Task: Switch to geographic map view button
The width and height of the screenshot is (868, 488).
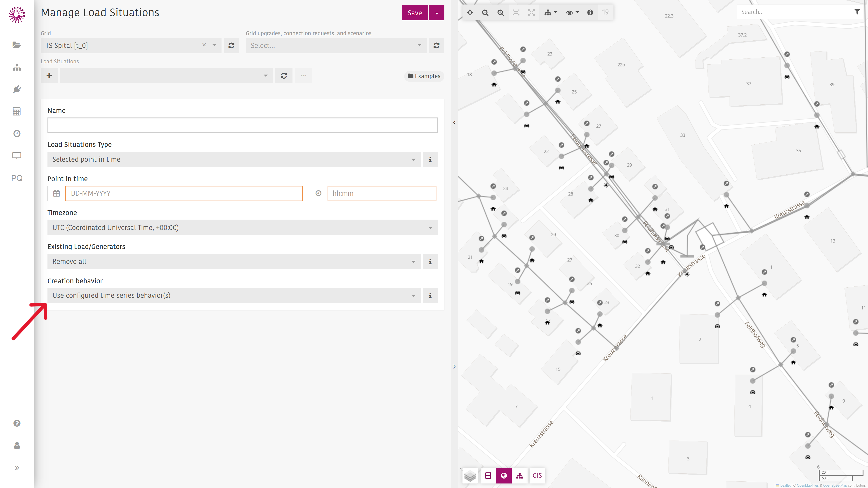Action: pyautogui.click(x=504, y=476)
